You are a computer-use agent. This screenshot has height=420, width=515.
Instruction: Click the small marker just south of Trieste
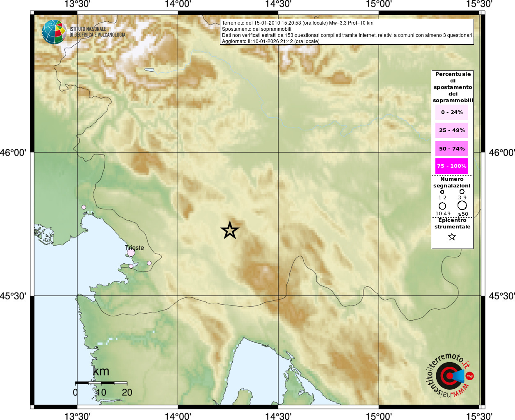click(131, 266)
